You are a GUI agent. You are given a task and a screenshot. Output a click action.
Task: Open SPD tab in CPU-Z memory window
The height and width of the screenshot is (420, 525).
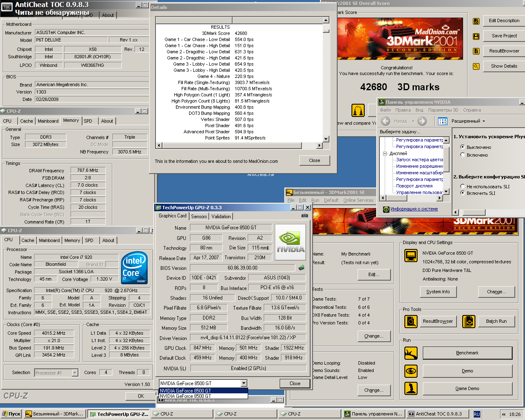[x=88, y=121]
